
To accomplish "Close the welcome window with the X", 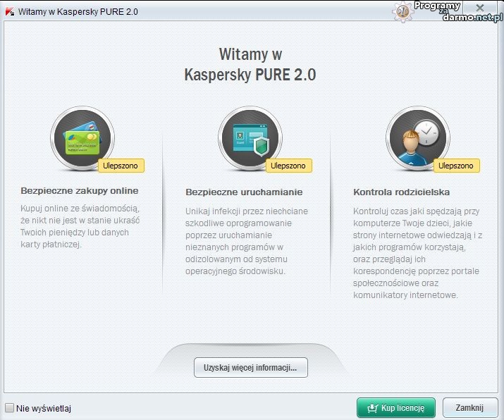I will (x=480, y=8).
